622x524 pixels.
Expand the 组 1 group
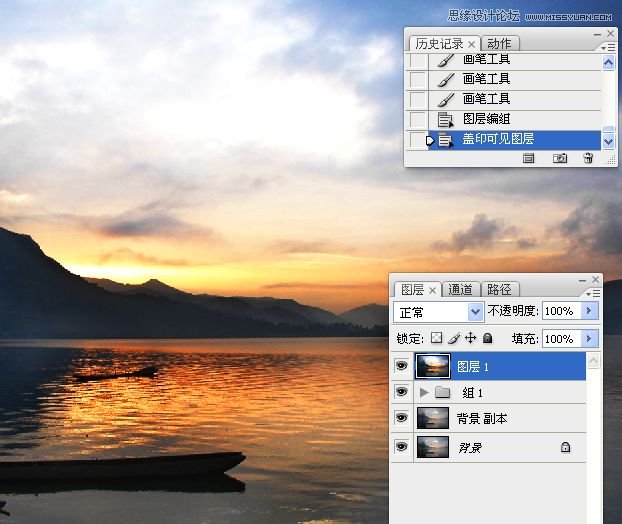424,392
